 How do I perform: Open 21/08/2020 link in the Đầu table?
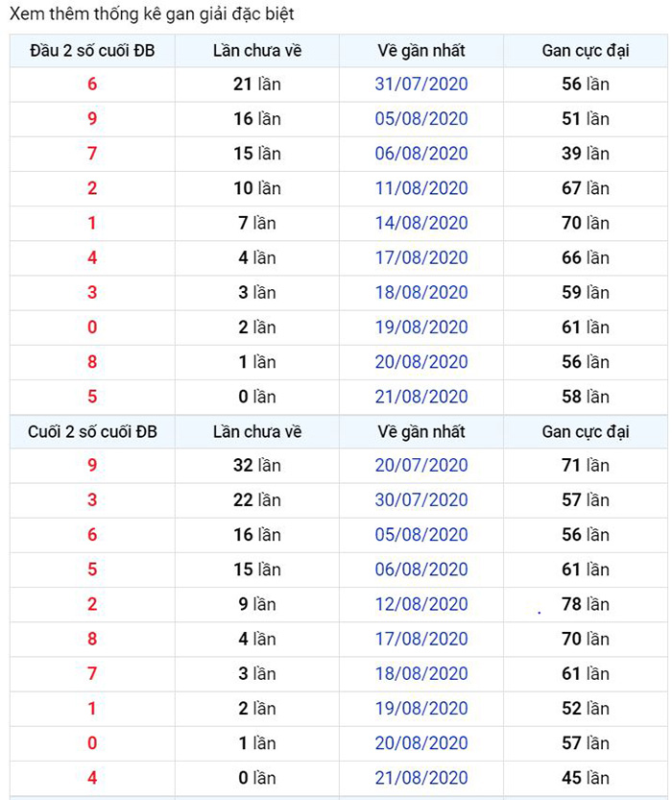(421, 397)
